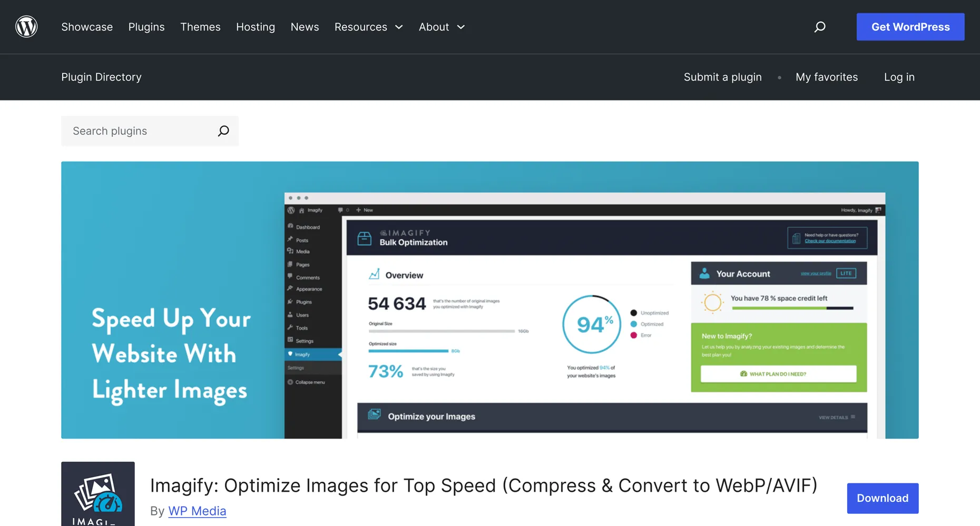This screenshot has height=526, width=980.
Task: Follow the Submit a plugin link
Action: pos(723,77)
